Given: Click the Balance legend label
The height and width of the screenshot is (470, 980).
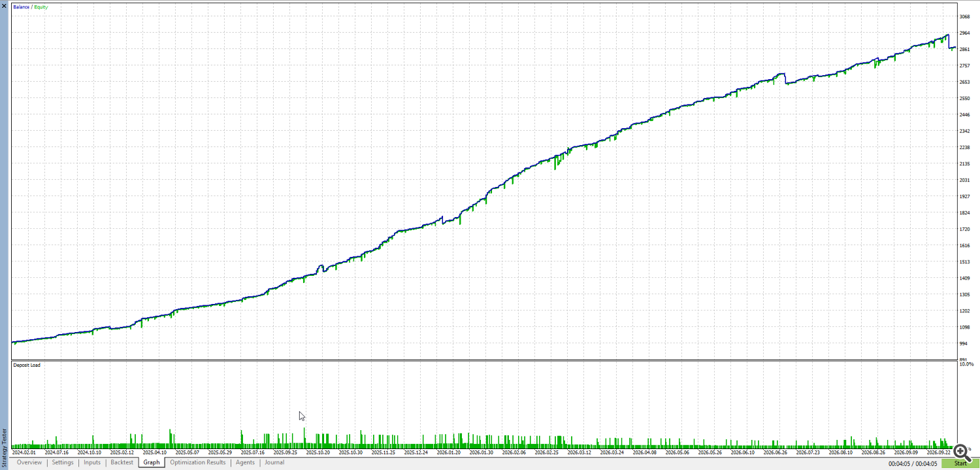Looking at the screenshot, I should [21, 7].
